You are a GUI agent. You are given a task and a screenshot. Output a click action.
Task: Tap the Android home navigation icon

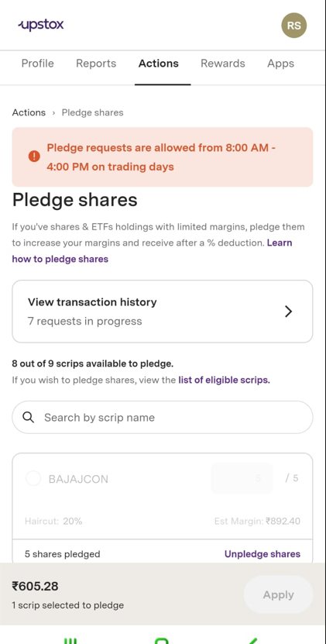tap(163, 641)
